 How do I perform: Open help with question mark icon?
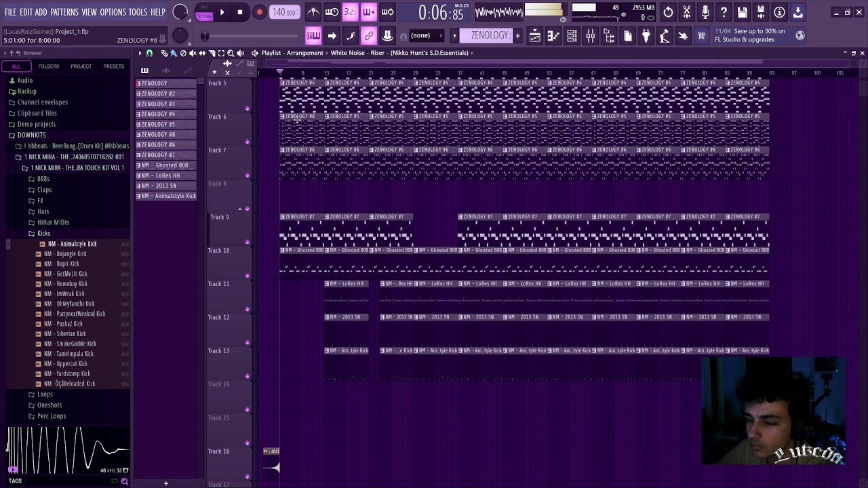point(724,12)
